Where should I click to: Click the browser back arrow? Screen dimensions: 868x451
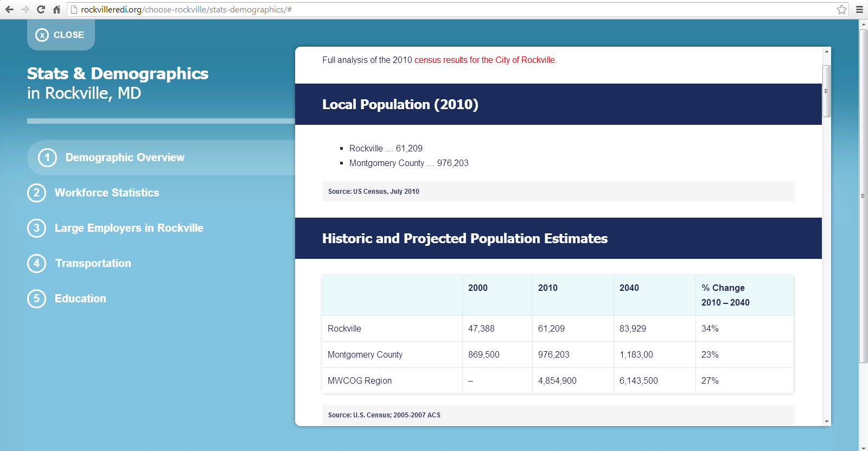[x=9, y=9]
